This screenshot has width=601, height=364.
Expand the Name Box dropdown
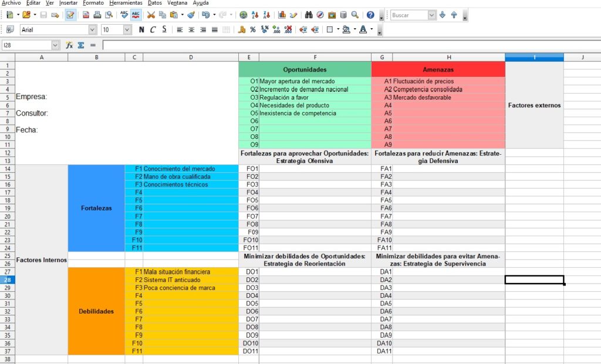55,45
